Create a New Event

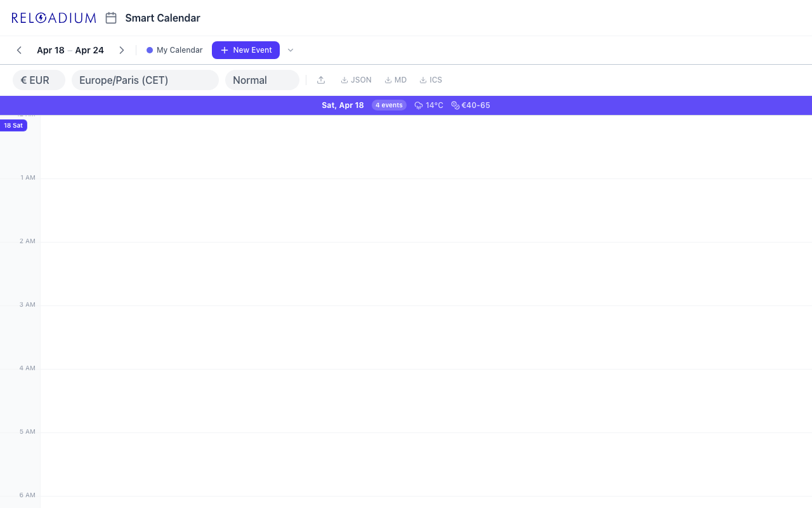click(x=246, y=50)
